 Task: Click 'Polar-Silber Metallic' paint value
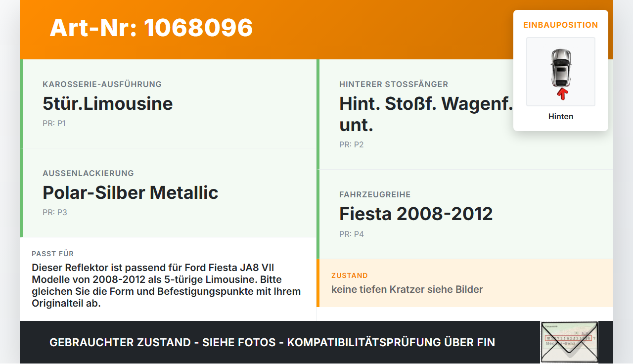(x=131, y=192)
